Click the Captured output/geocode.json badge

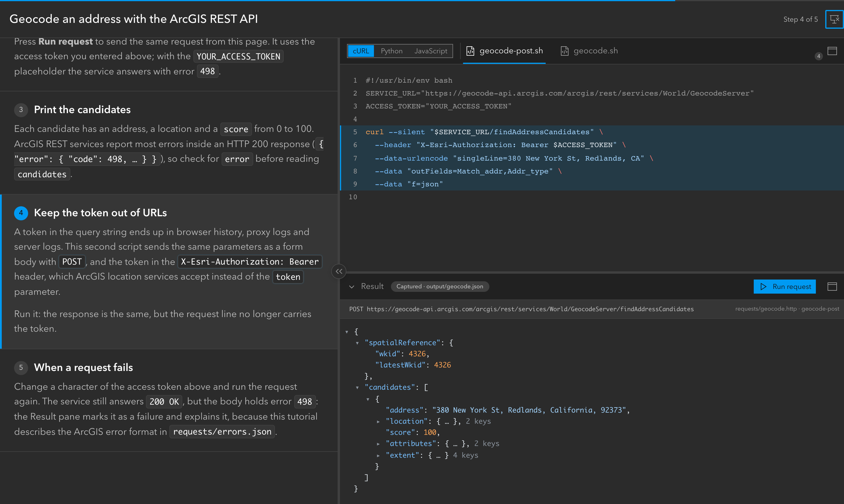pos(440,287)
